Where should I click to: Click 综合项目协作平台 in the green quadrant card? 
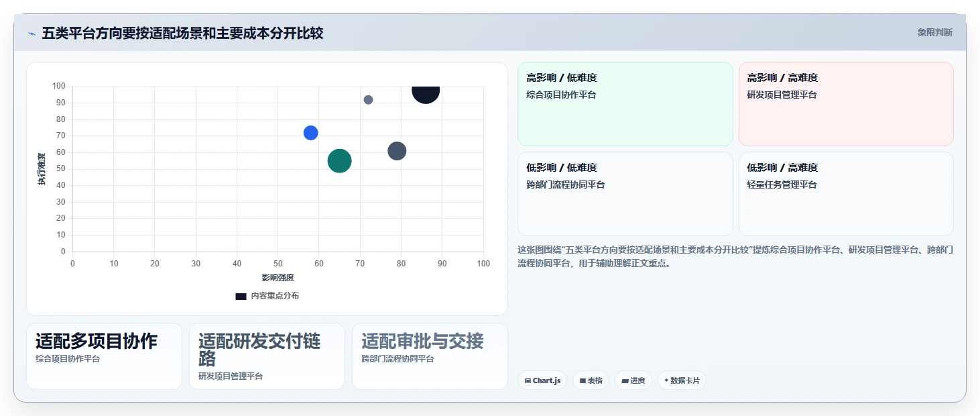[x=561, y=95]
